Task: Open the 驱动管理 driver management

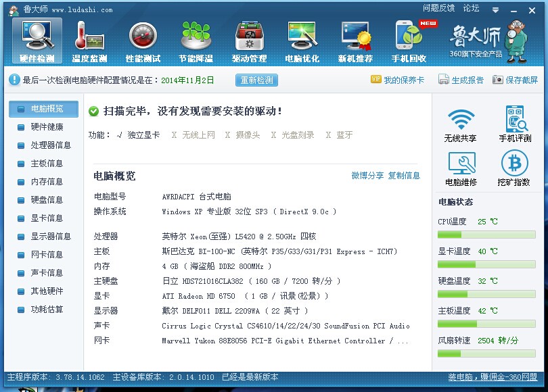Action: point(249,41)
